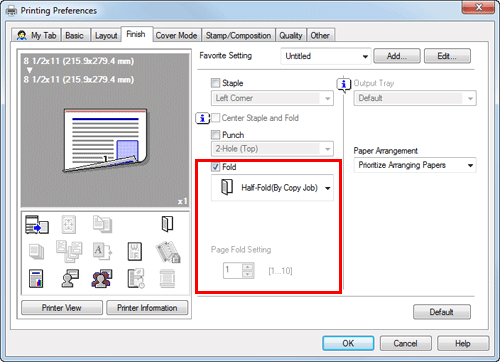Click the document with color chart icon

pyautogui.click(x=36, y=278)
